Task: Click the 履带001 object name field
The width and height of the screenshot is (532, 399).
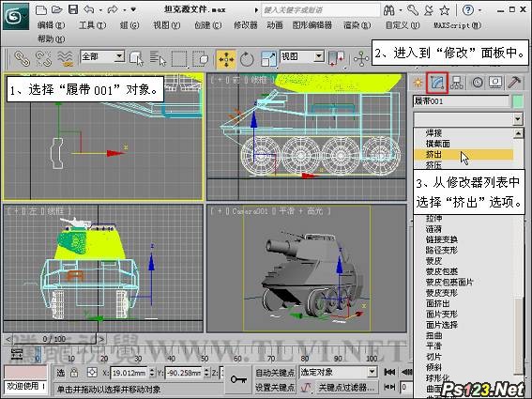Action: [461, 101]
